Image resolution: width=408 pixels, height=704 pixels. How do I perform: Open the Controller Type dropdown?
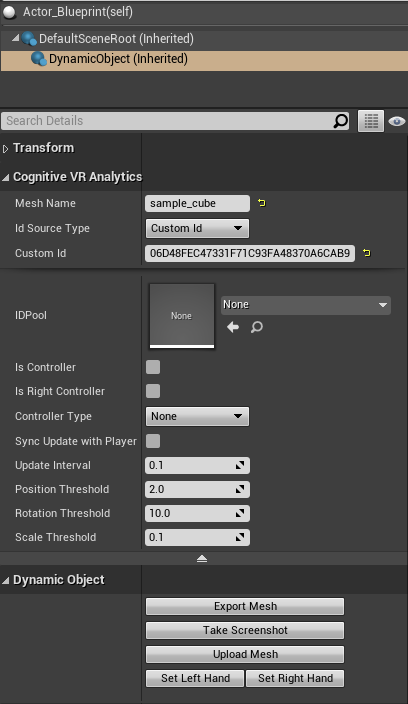pyautogui.click(x=197, y=417)
